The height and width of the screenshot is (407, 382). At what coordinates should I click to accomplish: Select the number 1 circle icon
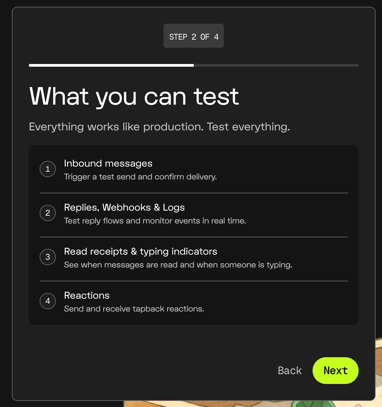(48, 169)
